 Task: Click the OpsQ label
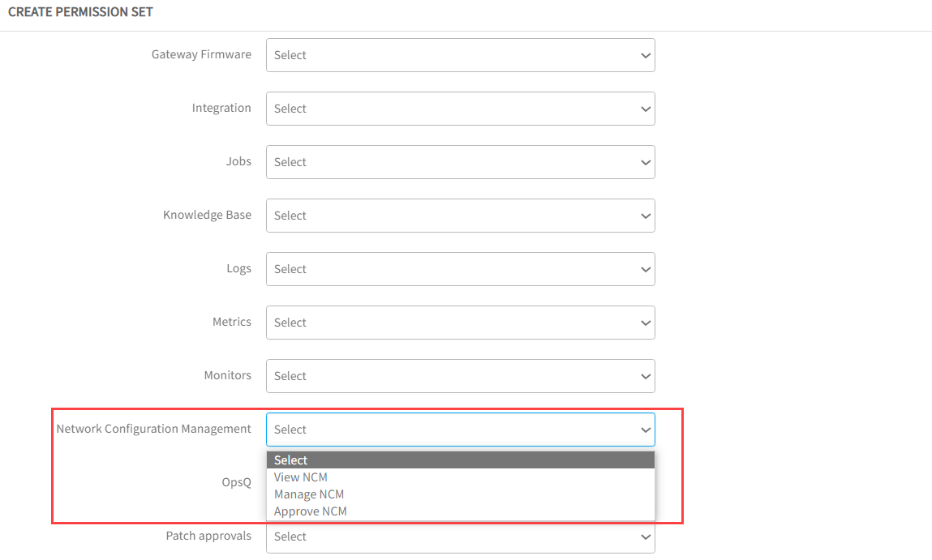coord(237,482)
